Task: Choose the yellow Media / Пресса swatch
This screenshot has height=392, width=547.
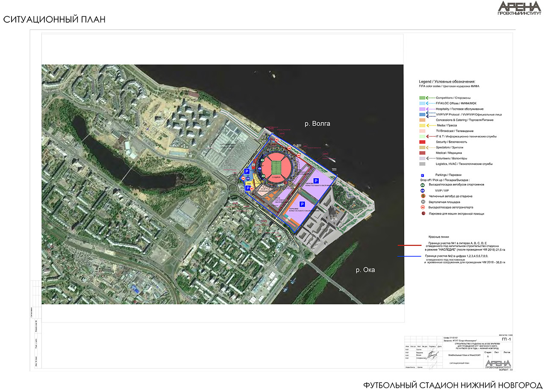Action: coord(422,126)
